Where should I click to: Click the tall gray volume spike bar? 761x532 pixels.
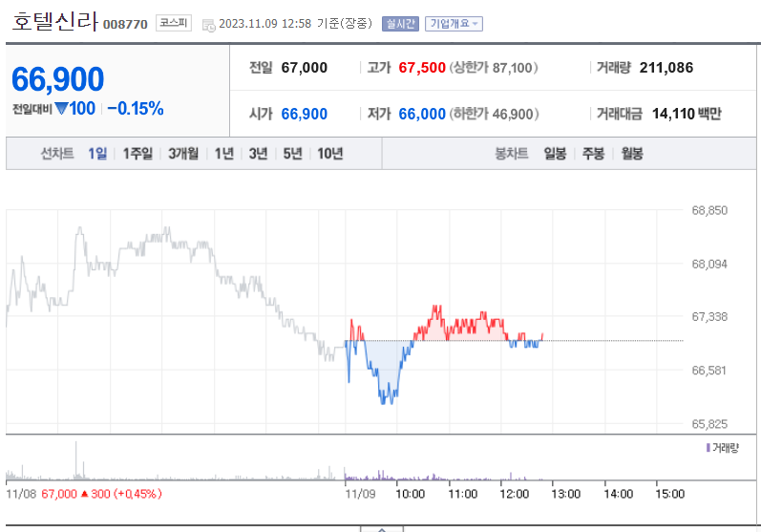[75, 460]
